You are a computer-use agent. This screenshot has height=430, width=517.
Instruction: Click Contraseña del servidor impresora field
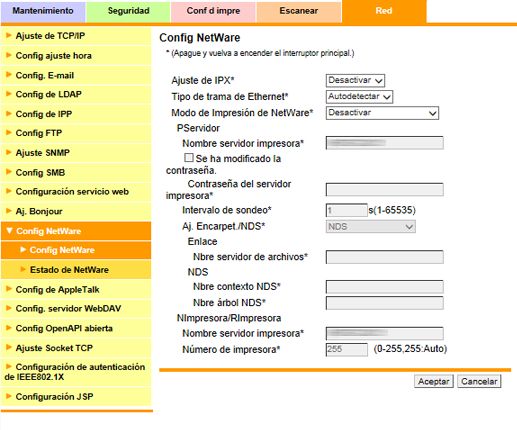coord(385,190)
